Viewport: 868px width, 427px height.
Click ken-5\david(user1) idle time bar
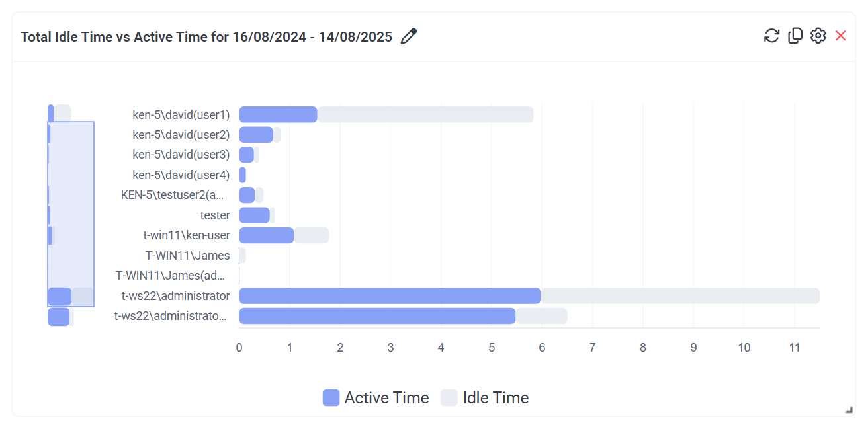point(425,115)
